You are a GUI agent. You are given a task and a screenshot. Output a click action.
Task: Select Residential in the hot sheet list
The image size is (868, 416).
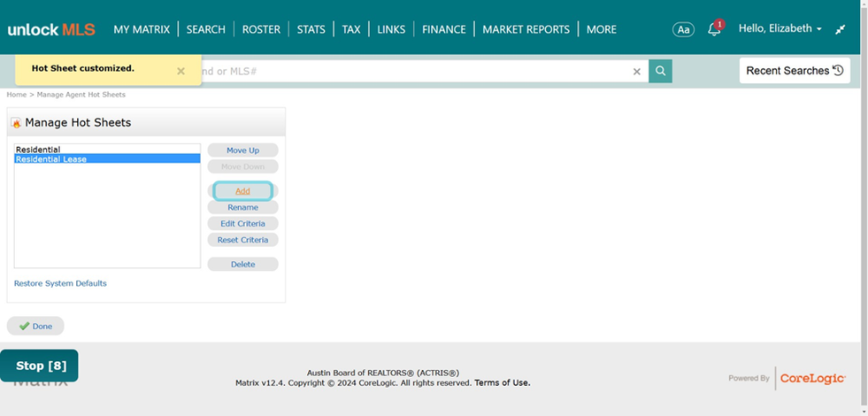coord(107,150)
